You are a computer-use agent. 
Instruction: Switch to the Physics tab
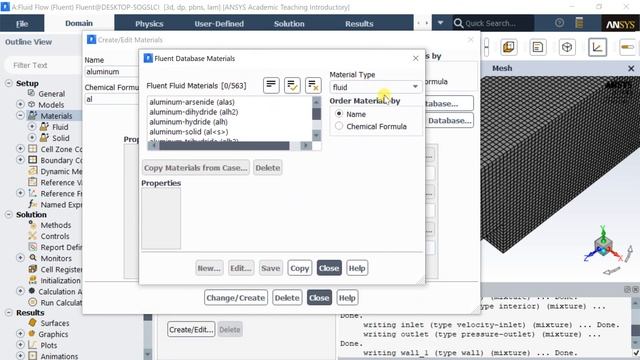click(x=149, y=24)
